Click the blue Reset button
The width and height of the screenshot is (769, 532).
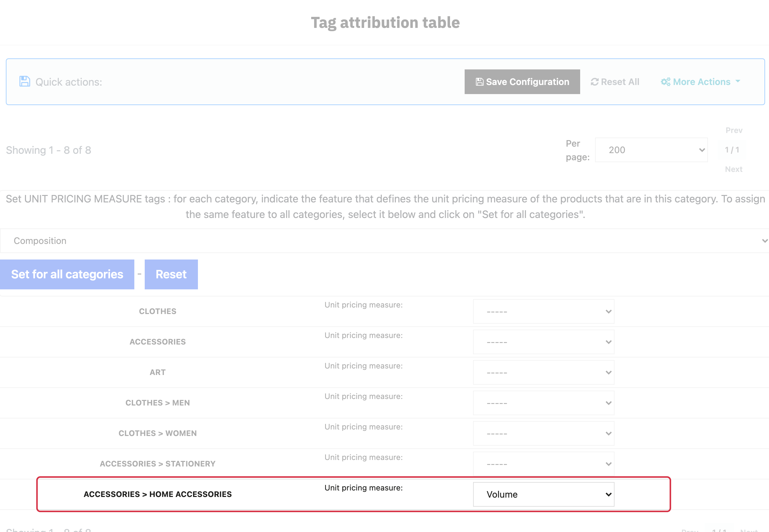point(171,274)
